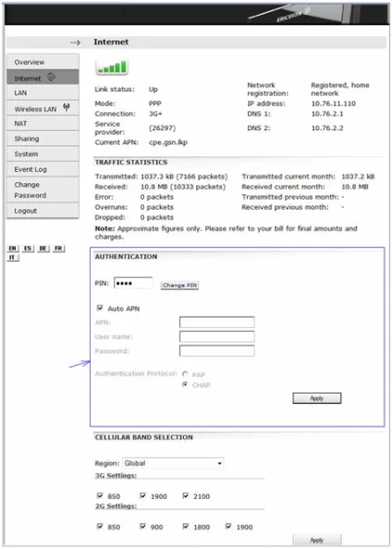The image size is (392, 549).
Task: Click the Mode value PPP
Action: coord(154,104)
